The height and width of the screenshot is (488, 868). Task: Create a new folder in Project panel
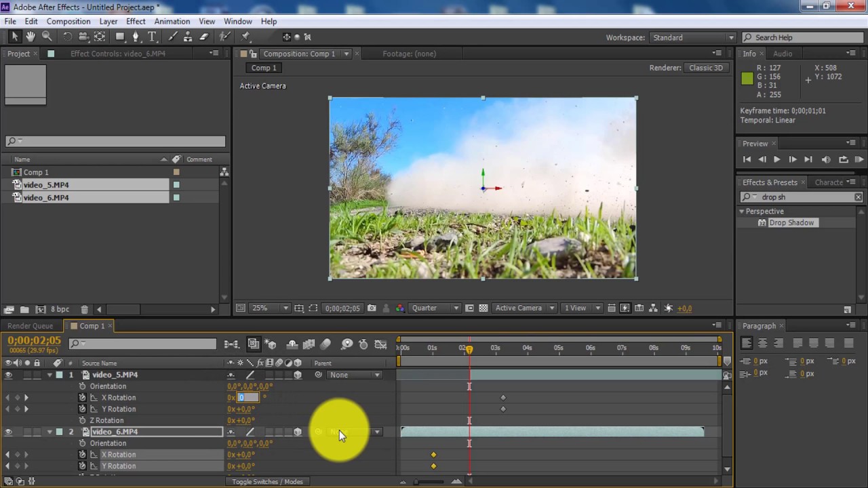coord(24,310)
